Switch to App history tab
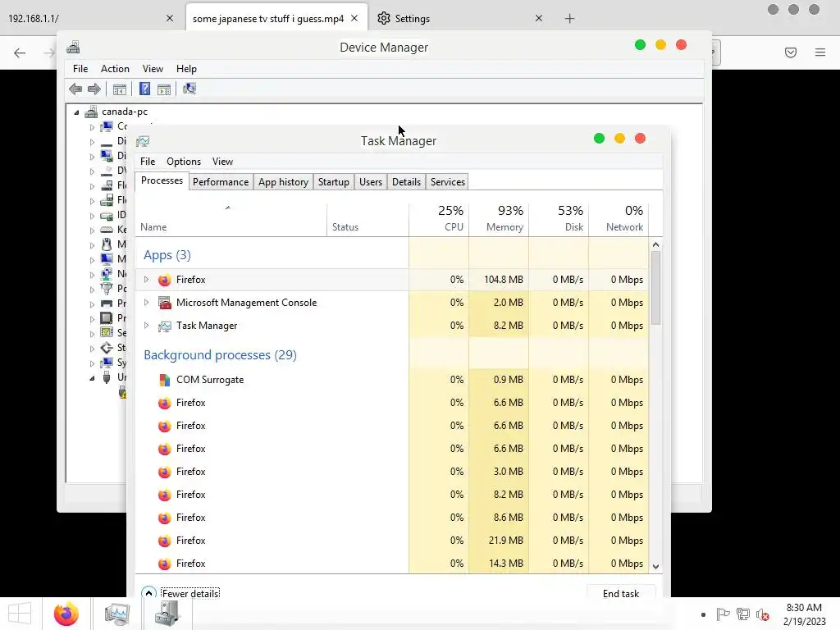The width and height of the screenshot is (840, 630). tap(283, 182)
